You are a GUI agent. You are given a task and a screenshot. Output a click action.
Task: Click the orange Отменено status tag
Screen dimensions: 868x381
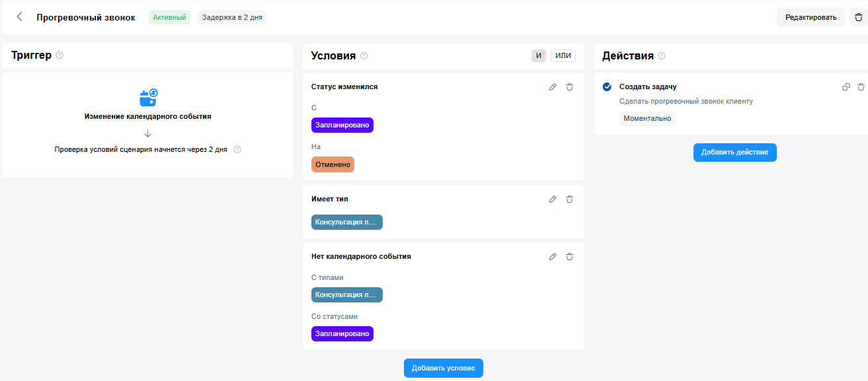333,164
